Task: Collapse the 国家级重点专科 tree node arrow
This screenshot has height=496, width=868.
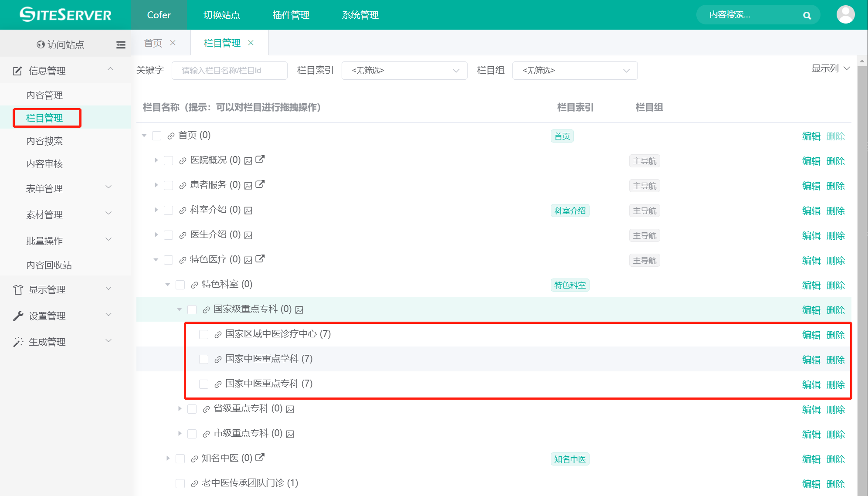Action: coord(180,309)
